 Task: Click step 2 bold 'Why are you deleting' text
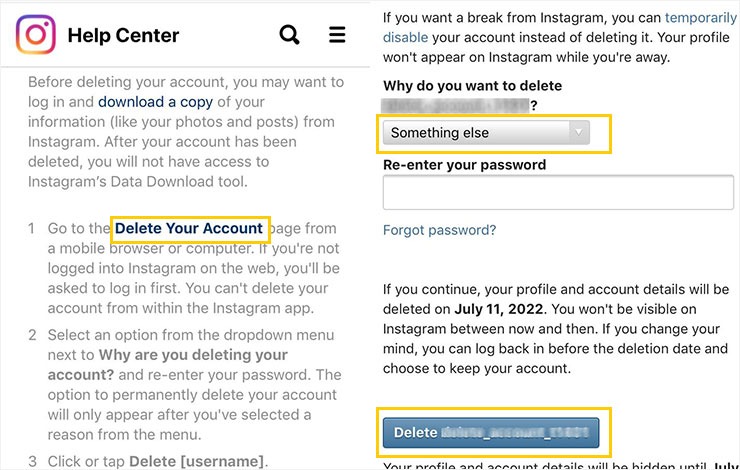tap(193, 355)
